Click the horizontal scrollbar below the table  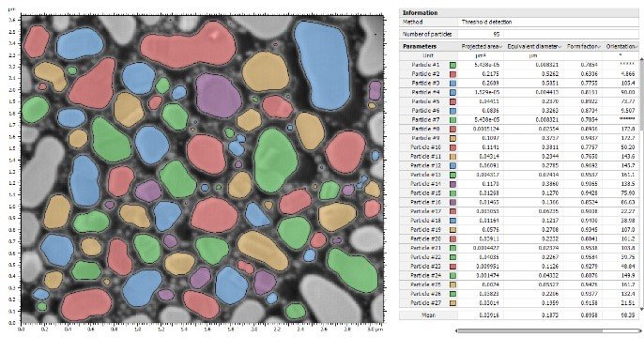547,330
